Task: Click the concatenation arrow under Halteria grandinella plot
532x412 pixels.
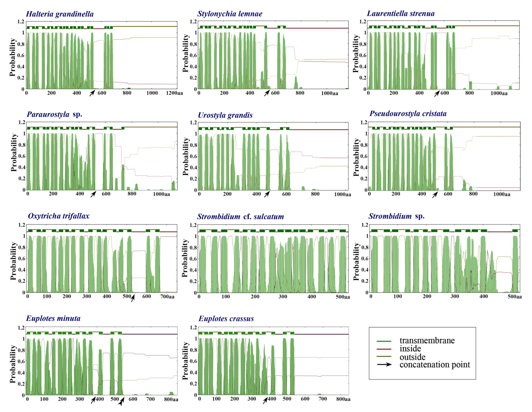Action: coord(92,93)
